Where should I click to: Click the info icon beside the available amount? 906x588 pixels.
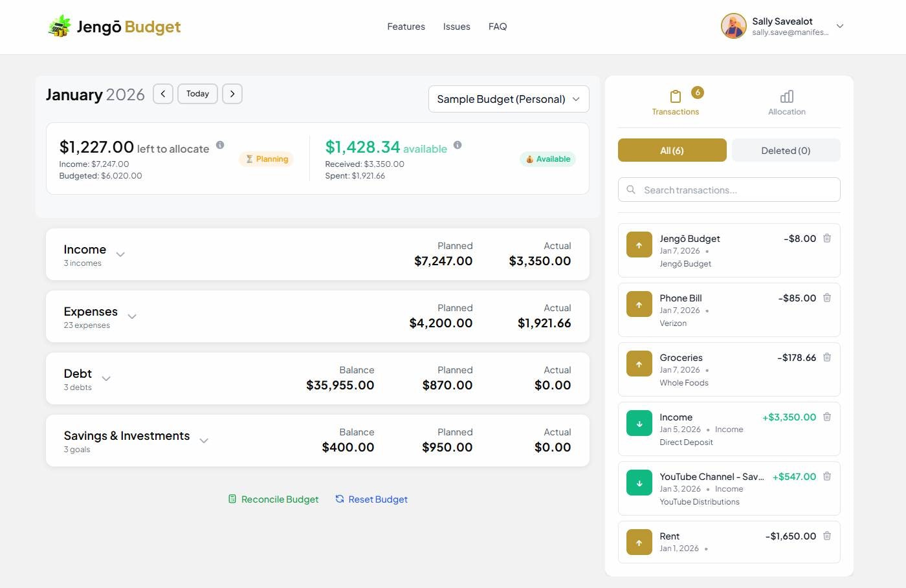pyautogui.click(x=458, y=145)
